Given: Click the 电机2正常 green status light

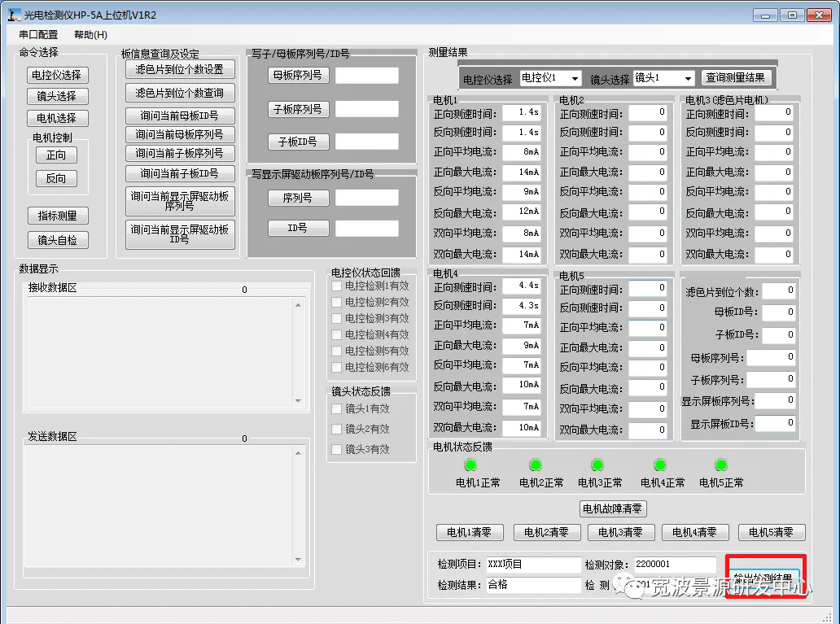Looking at the screenshot, I should [x=536, y=465].
